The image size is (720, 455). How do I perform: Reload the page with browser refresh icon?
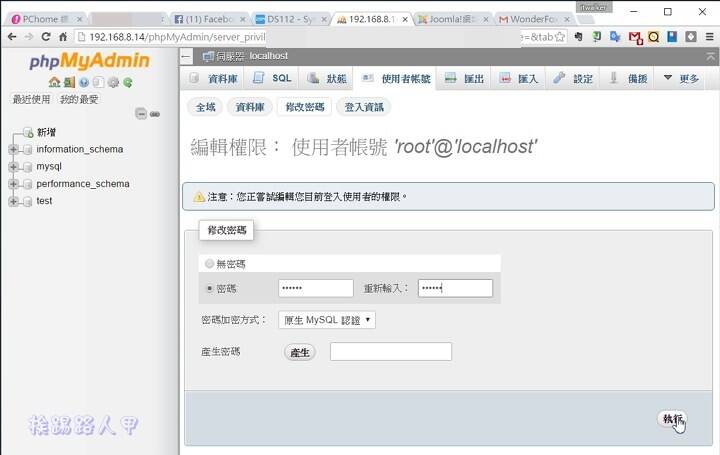pyautogui.click(x=46, y=37)
